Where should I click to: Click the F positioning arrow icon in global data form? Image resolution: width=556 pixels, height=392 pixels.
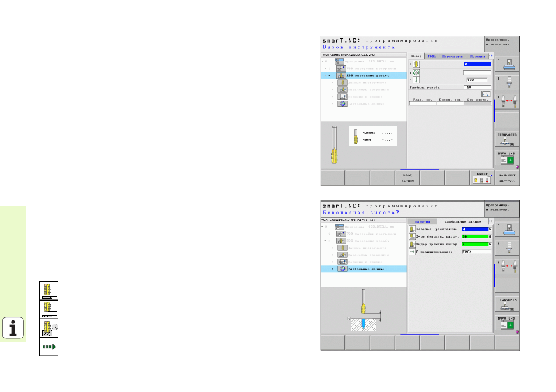(x=411, y=252)
